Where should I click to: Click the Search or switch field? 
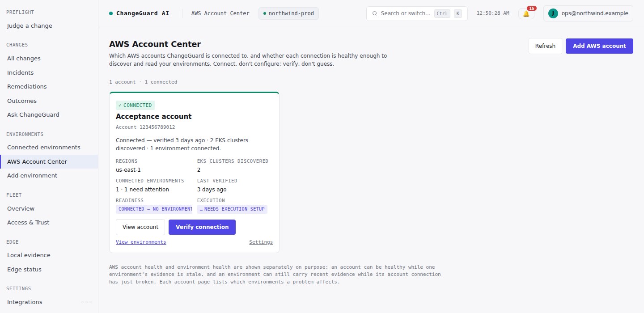pos(417,13)
